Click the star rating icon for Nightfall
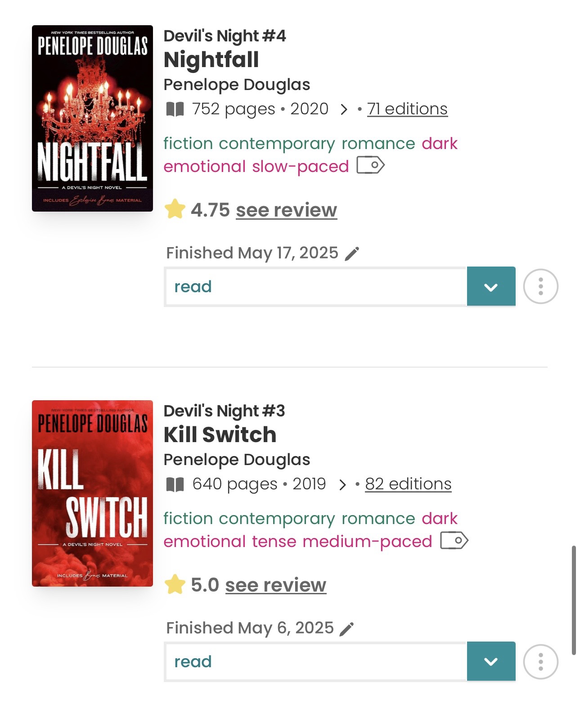 (175, 210)
